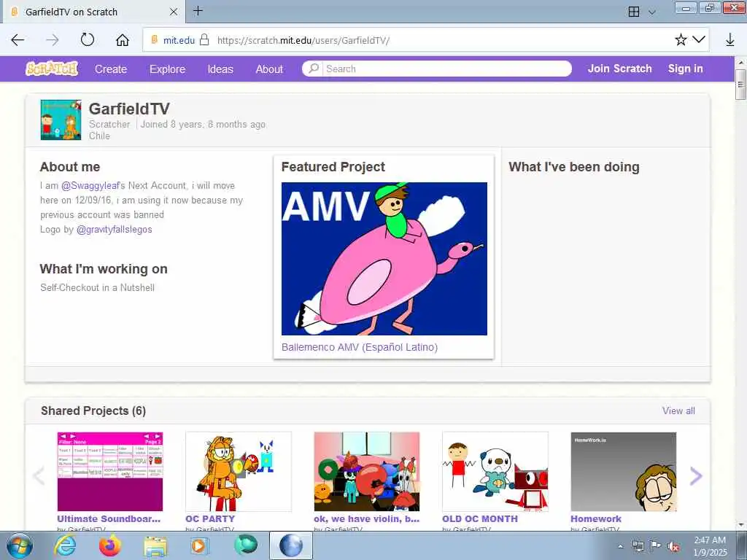This screenshot has height=560, width=747.
Task: Expand the tab list dropdown chevron
Action: coord(652,12)
